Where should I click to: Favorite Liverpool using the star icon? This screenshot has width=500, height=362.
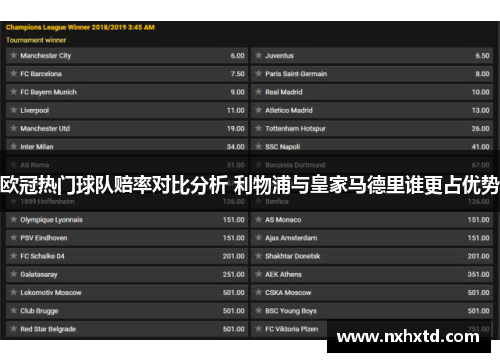point(13,110)
